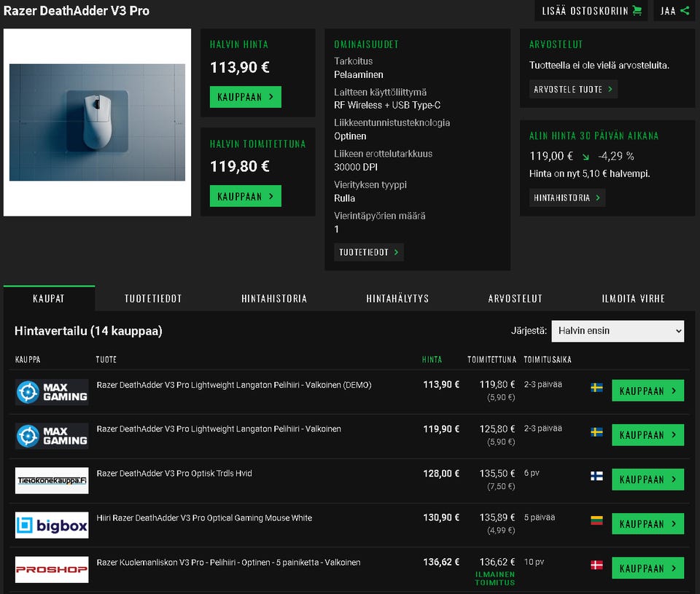This screenshot has width=700, height=594.
Task: Click Kauppaan in the 119,90 € Max Gaming row
Action: [647, 434]
